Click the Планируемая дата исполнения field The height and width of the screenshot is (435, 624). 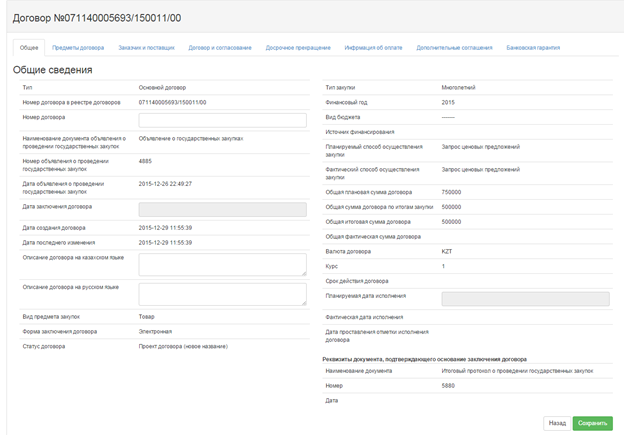point(525,299)
